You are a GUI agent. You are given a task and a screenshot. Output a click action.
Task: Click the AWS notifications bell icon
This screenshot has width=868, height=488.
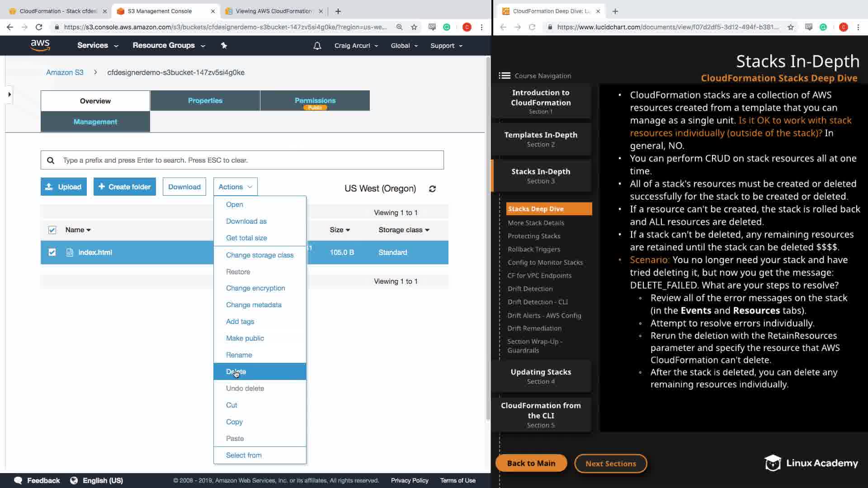[317, 46]
